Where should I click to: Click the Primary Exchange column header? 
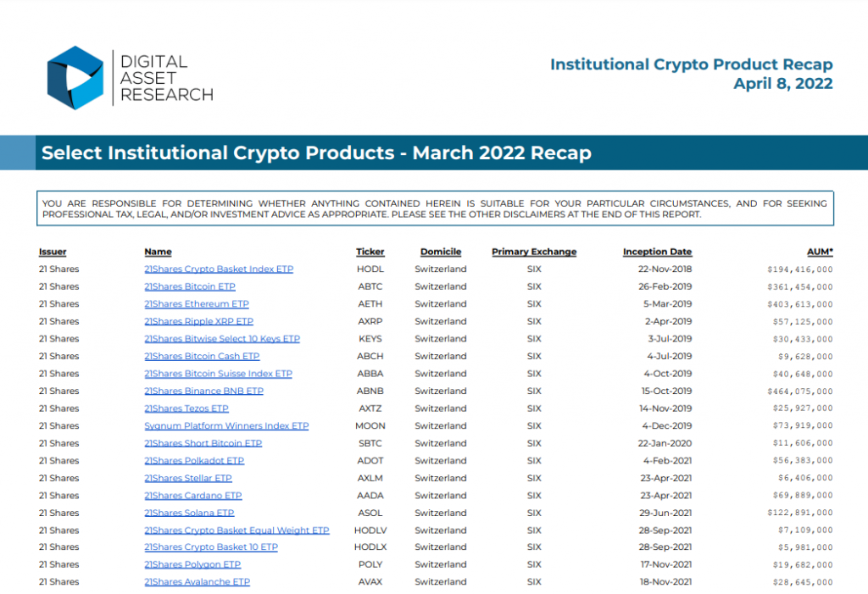[x=534, y=252]
